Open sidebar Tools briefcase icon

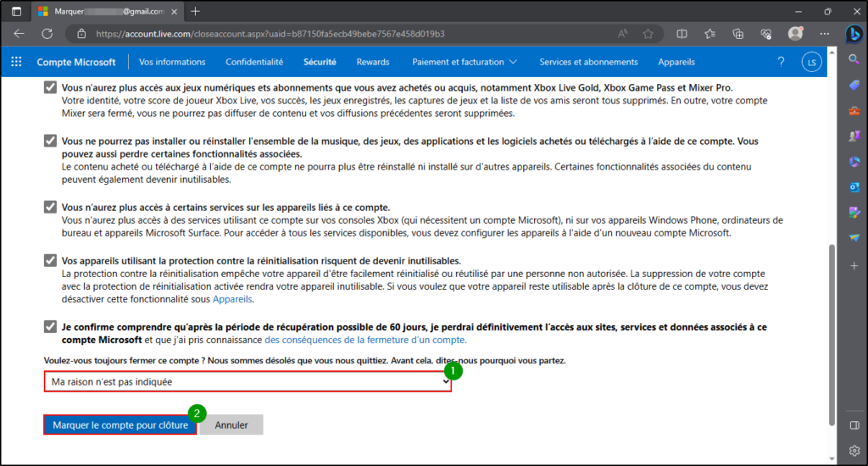(854, 111)
